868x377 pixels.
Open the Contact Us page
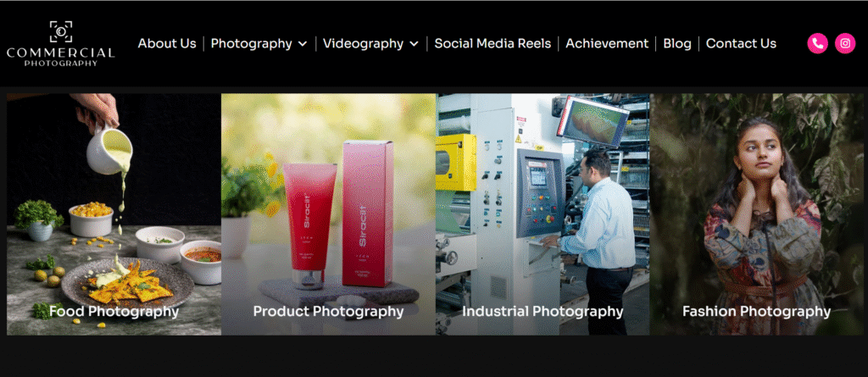coord(741,43)
